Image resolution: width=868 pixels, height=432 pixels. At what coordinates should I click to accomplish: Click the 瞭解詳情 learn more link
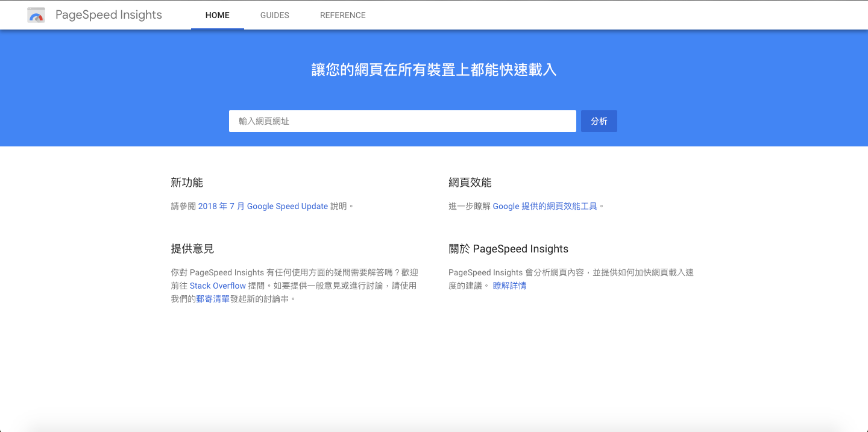[510, 286]
